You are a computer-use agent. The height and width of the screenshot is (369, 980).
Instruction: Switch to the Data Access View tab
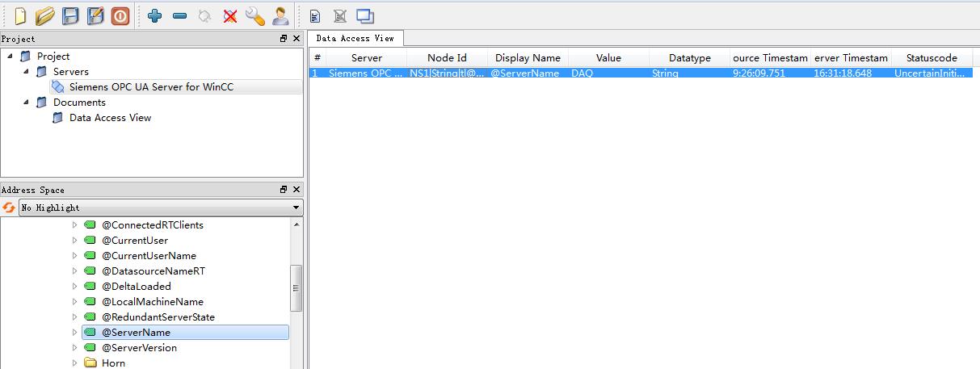355,38
